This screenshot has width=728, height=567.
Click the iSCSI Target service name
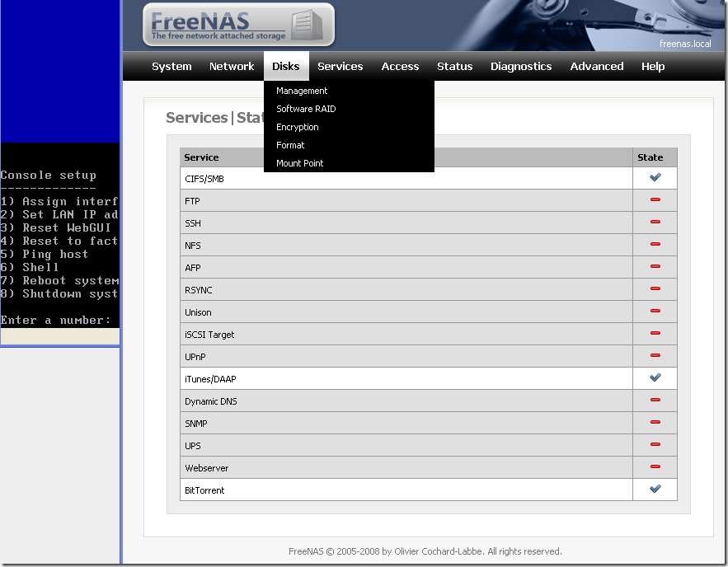pyautogui.click(x=209, y=335)
